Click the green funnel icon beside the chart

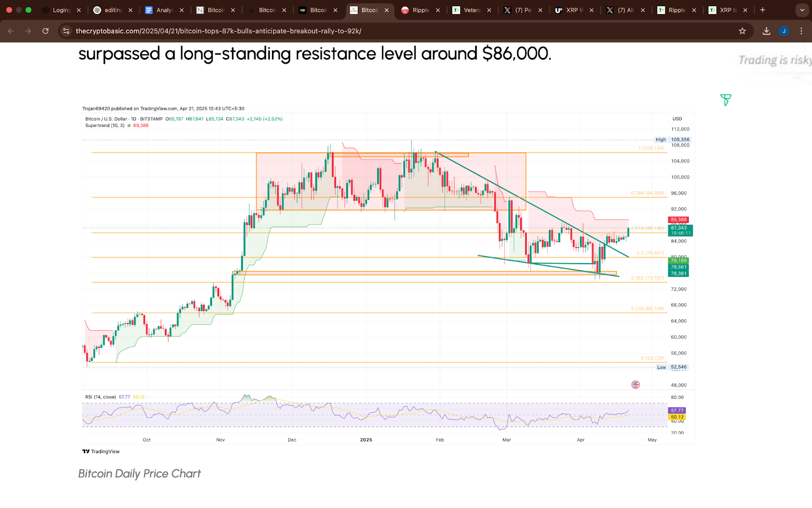726,100
